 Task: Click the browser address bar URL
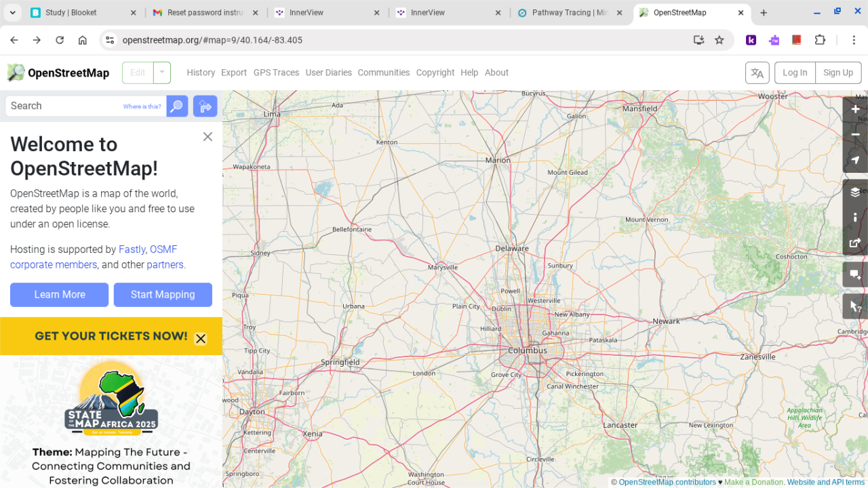[212, 40]
